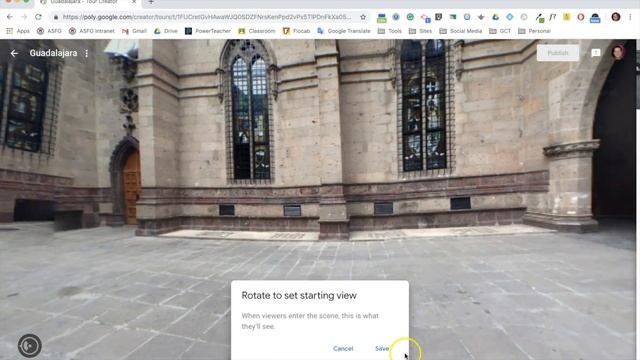Click the Publish button
The height and width of the screenshot is (360, 640).
[558, 53]
